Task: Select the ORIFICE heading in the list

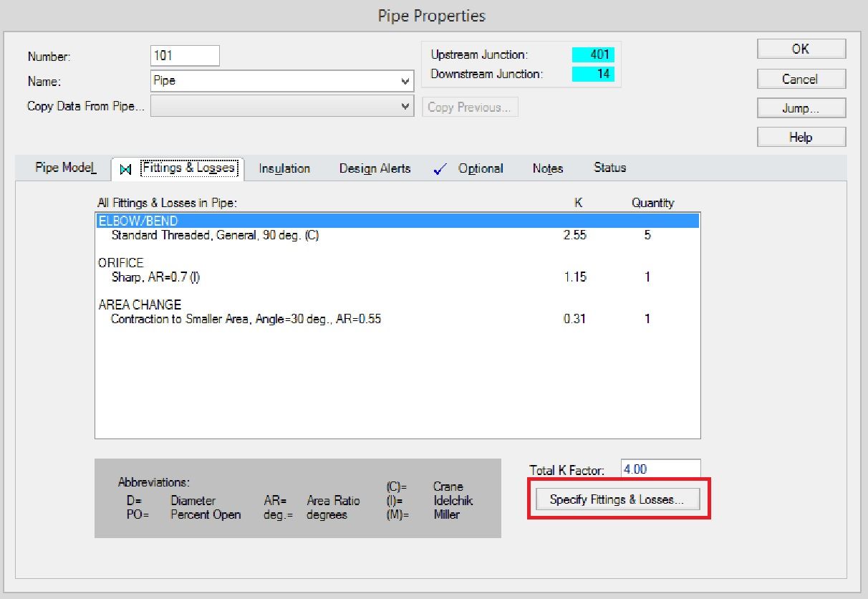Action: click(121, 263)
